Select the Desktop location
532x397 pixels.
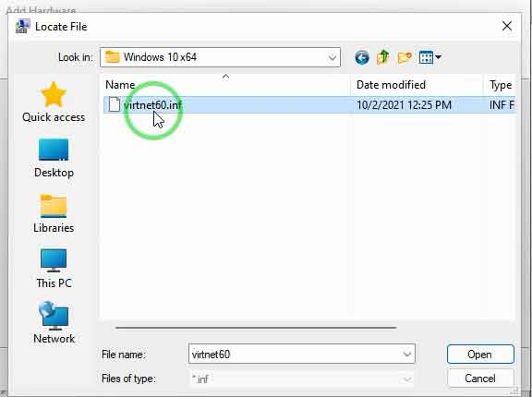point(54,158)
